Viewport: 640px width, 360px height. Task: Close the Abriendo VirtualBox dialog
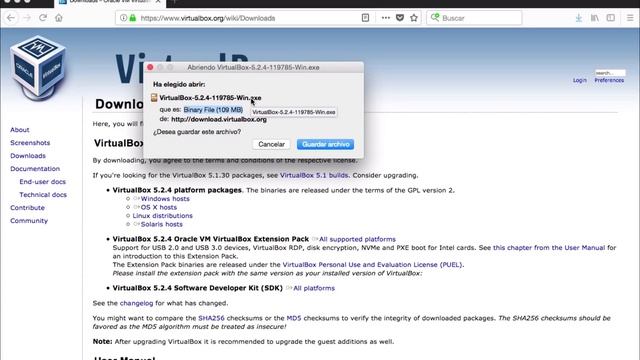click(x=150, y=67)
